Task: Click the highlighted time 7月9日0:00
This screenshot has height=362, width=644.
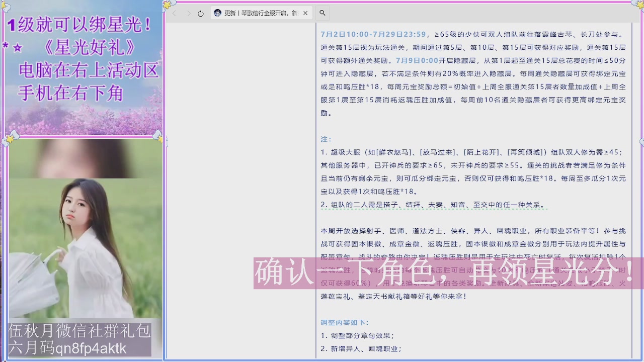Action: [x=417, y=61]
